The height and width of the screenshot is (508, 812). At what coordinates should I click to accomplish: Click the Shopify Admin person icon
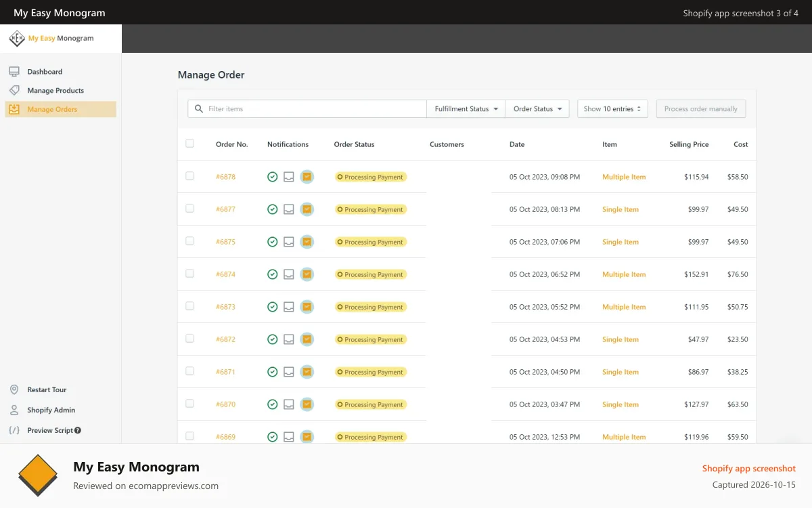[14, 410]
